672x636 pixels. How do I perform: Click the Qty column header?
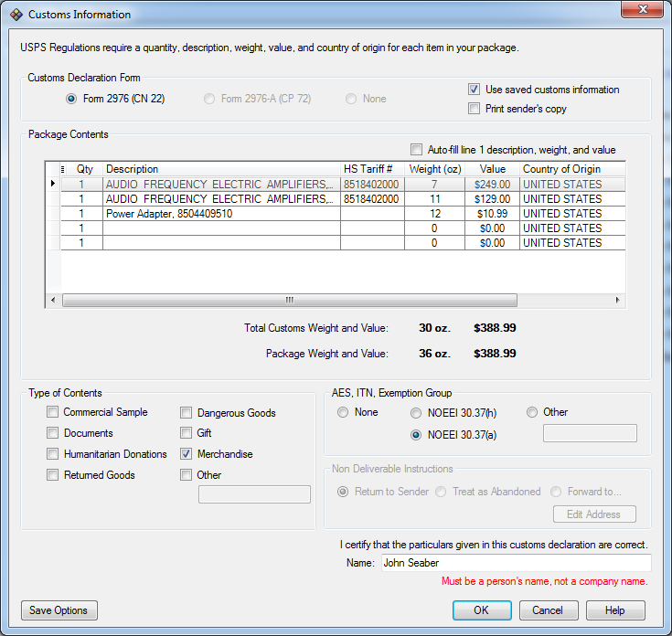(x=84, y=169)
